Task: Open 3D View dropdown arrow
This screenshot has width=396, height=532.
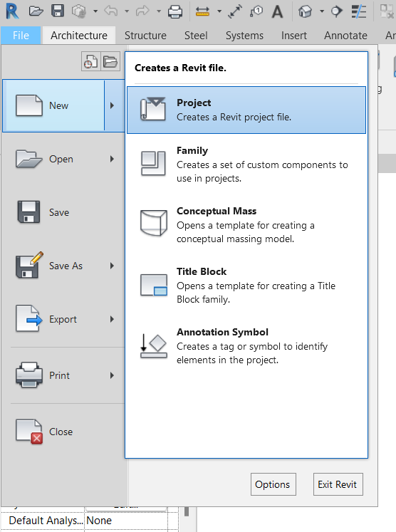Action: coord(322,11)
